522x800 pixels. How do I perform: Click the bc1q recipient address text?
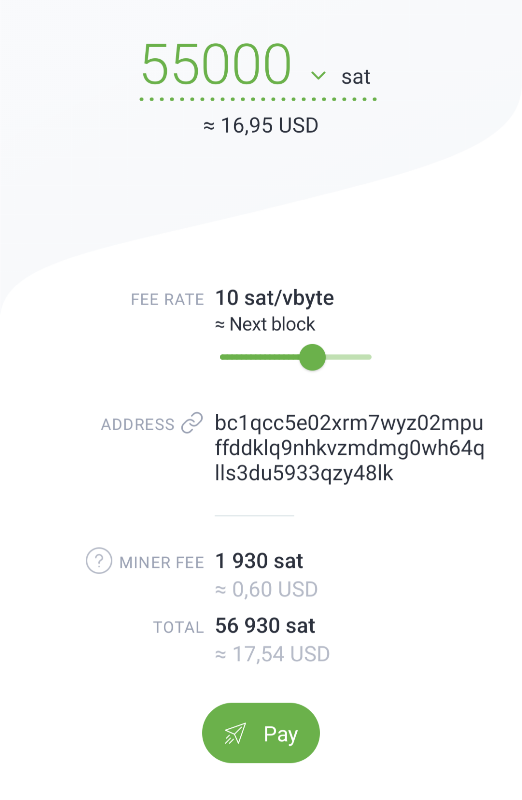pos(349,448)
